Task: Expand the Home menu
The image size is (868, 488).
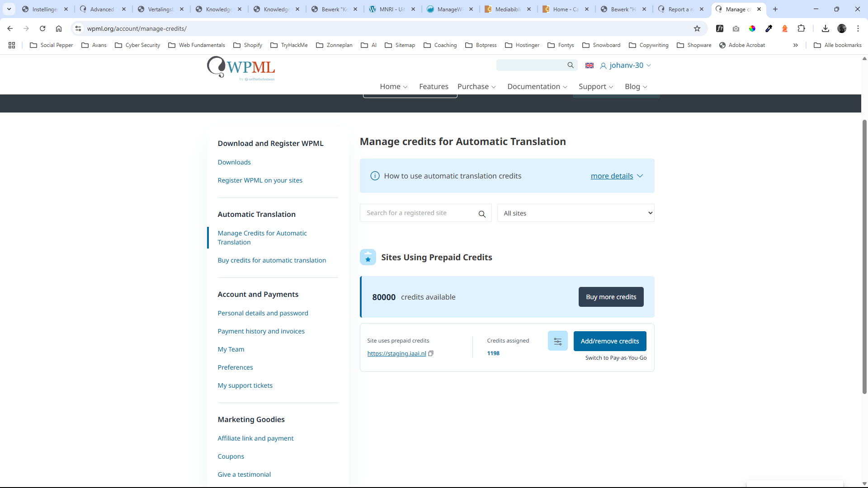Action: (x=394, y=87)
